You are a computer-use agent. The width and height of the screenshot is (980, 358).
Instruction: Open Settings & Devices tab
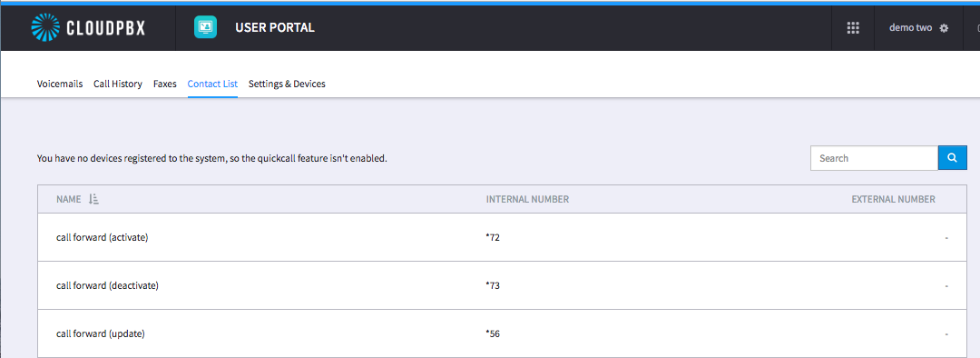tap(287, 84)
